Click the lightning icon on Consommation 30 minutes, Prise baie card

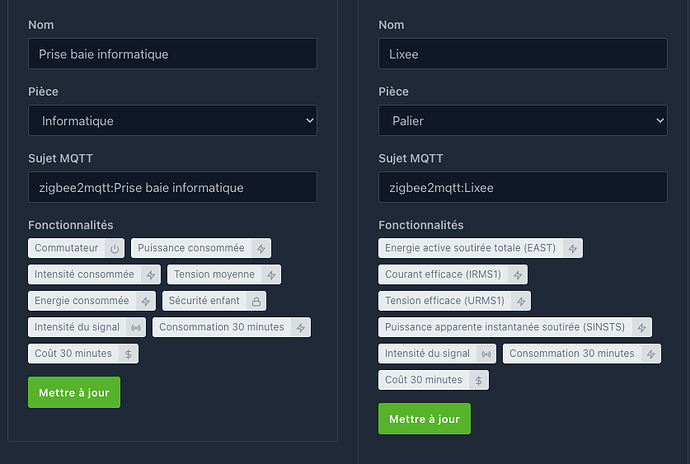click(x=301, y=328)
